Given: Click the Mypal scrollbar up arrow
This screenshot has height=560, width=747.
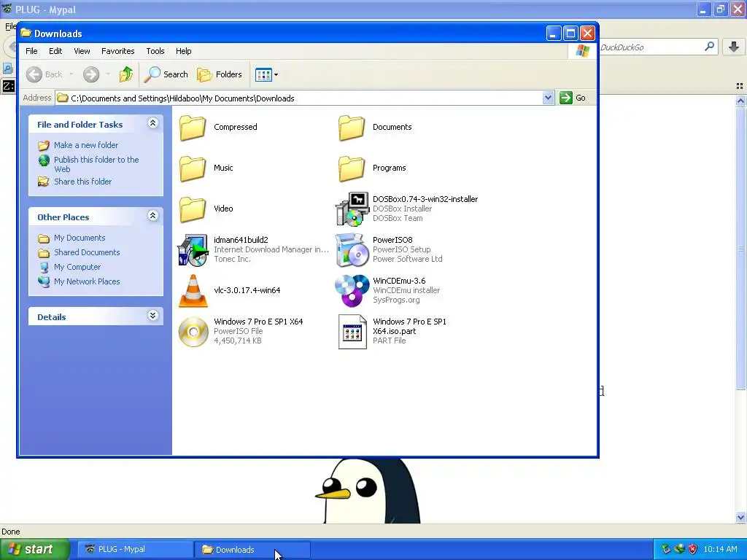Looking at the screenshot, I should (740, 101).
